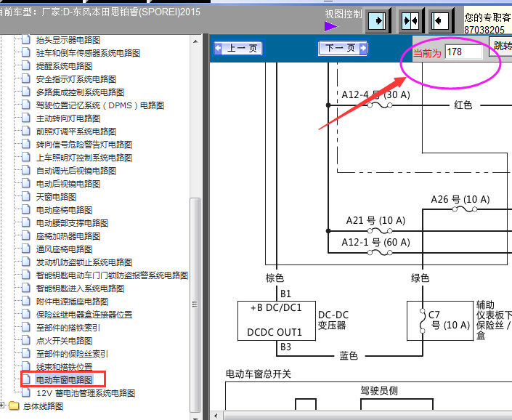Go to previous page with 上一页
512x420 pixels.
239,49
